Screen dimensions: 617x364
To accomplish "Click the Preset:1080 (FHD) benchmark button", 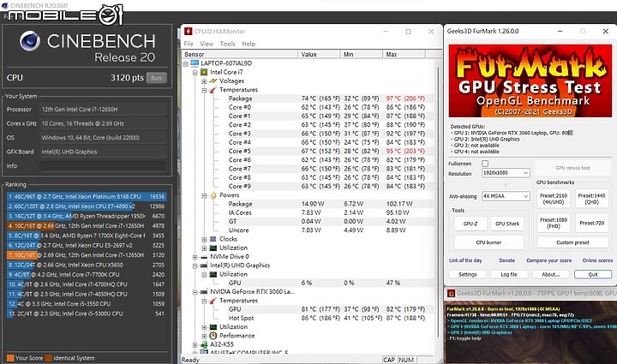I will coord(554,223).
